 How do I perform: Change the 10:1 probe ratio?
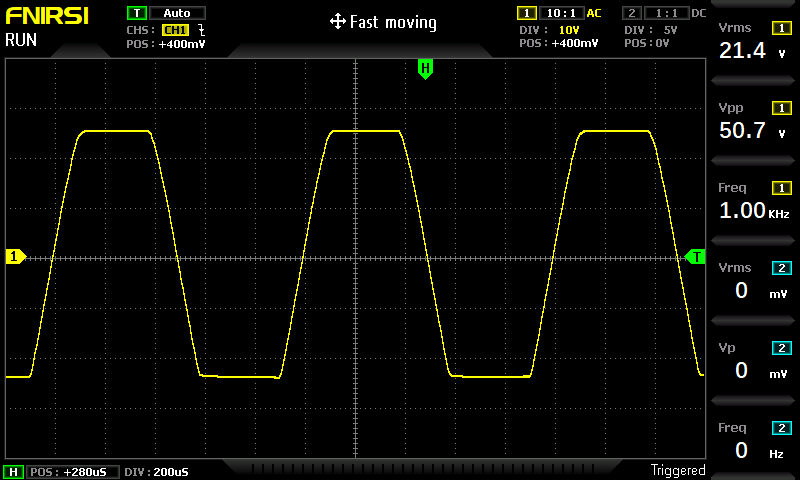point(561,13)
